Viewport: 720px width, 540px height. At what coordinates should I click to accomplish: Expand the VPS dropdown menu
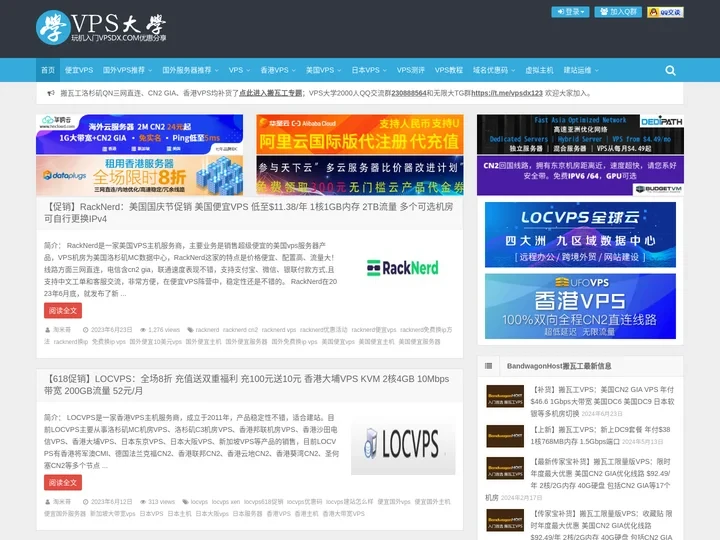coord(239,70)
